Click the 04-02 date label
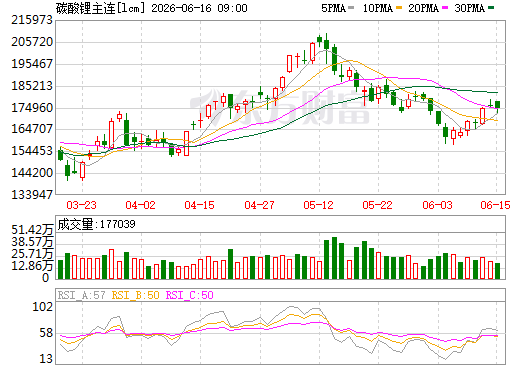Image resolution: width=520 pixels, height=365 pixels. (x=141, y=205)
